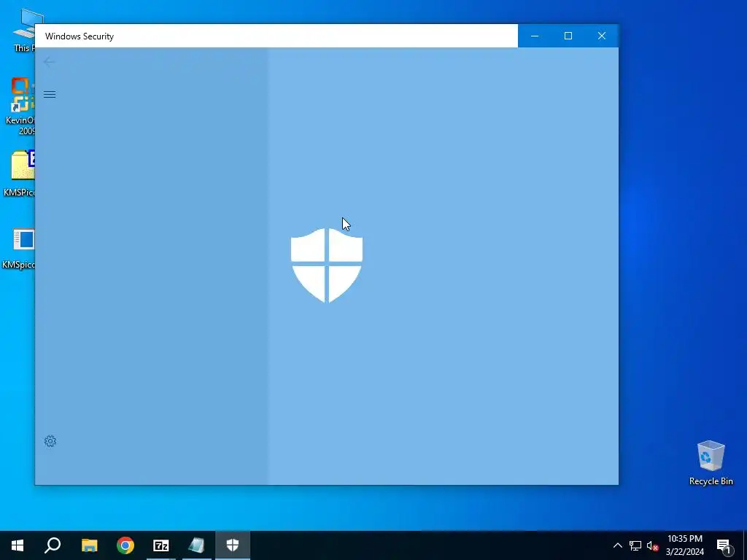747x560 pixels.
Task: Launch Google Chrome from the taskbar
Action: (x=125, y=545)
